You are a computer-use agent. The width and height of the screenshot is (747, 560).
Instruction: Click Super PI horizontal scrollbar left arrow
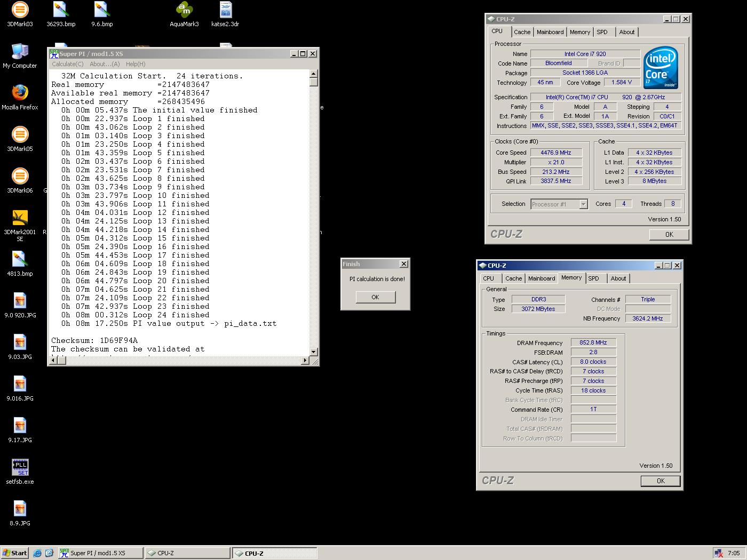tap(53, 361)
